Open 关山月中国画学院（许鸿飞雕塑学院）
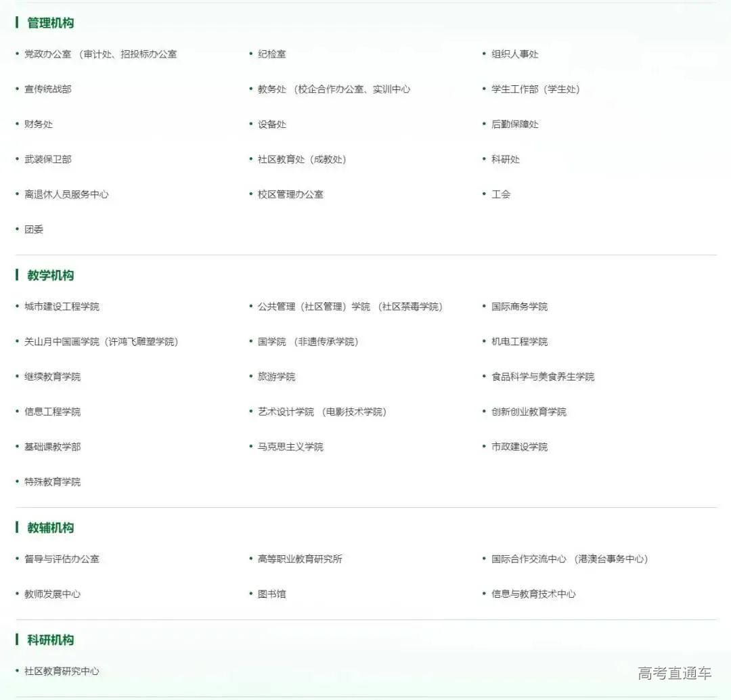Viewport: 731px width, 700px height. click(97, 342)
